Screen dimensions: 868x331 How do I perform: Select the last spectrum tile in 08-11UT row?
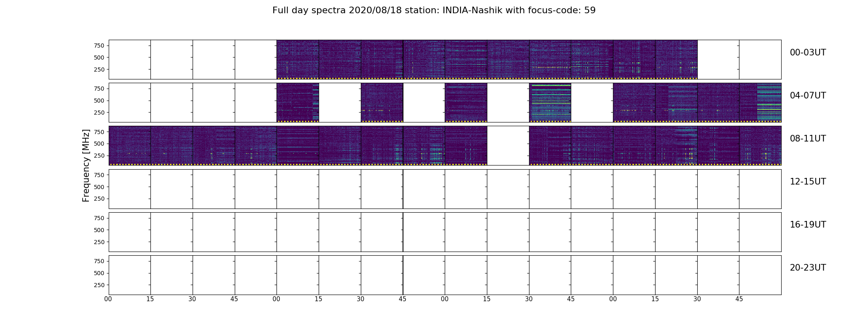760,146
